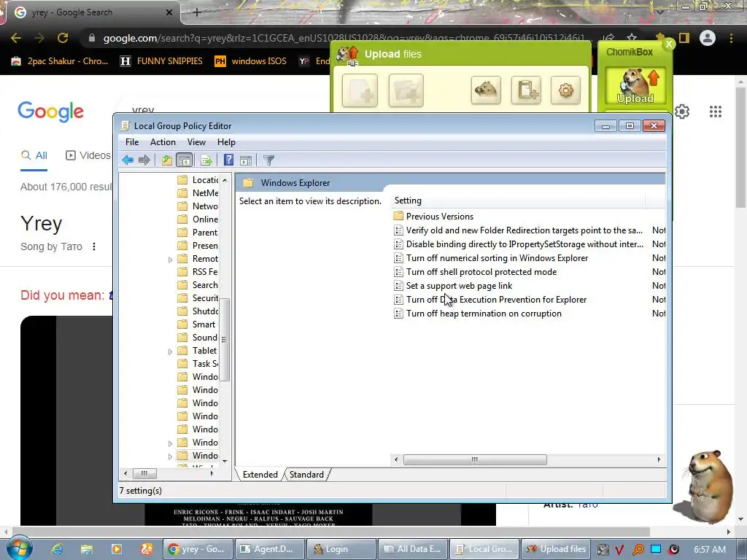747x560 pixels.
Task: Open the Google apps grid
Action: pyautogui.click(x=716, y=112)
